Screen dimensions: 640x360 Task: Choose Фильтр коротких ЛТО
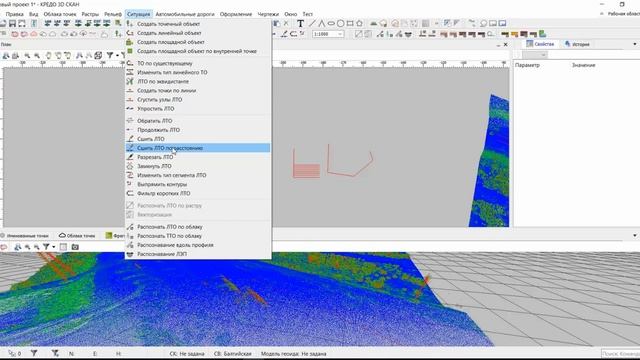(x=198, y=193)
